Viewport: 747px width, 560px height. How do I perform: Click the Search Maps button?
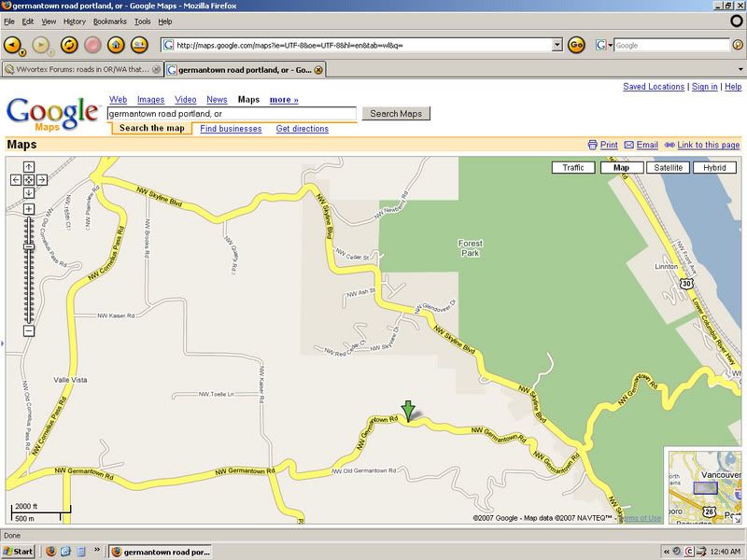click(x=396, y=114)
